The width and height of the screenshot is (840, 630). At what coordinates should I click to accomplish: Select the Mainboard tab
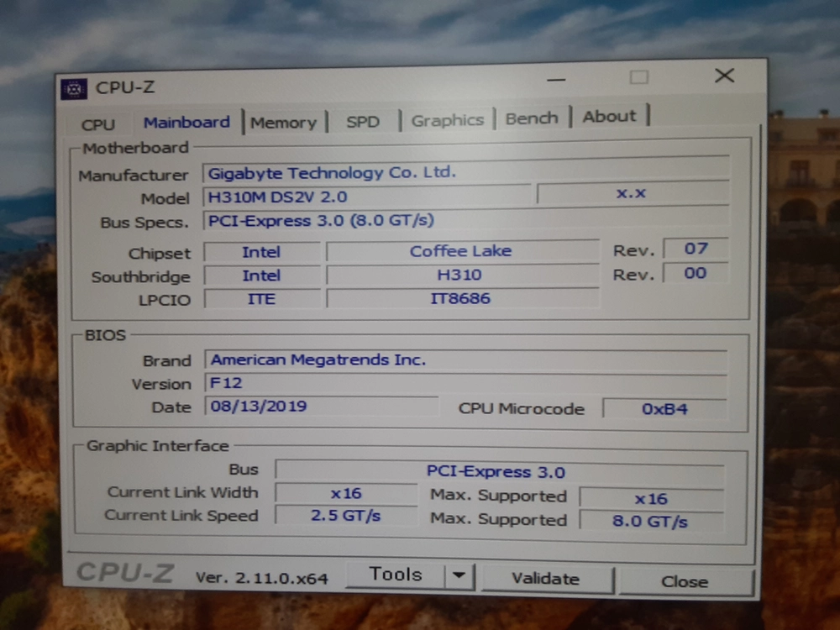pyautogui.click(x=186, y=122)
